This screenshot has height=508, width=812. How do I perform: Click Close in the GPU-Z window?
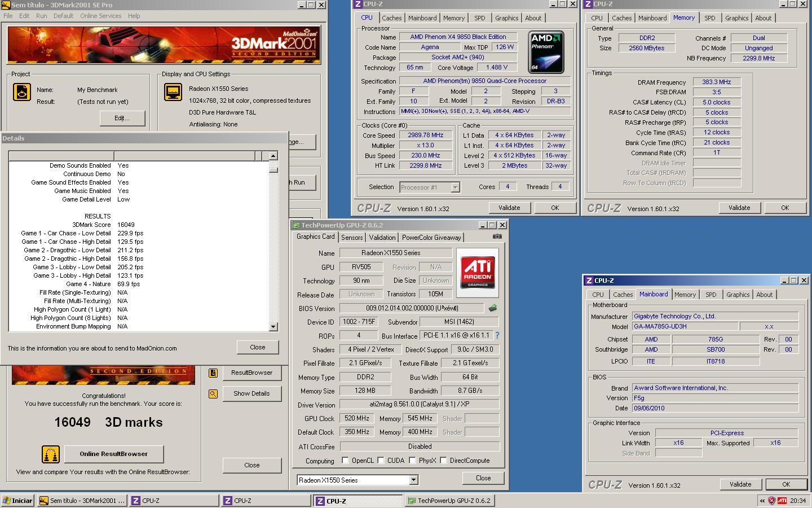(x=483, y=478)
